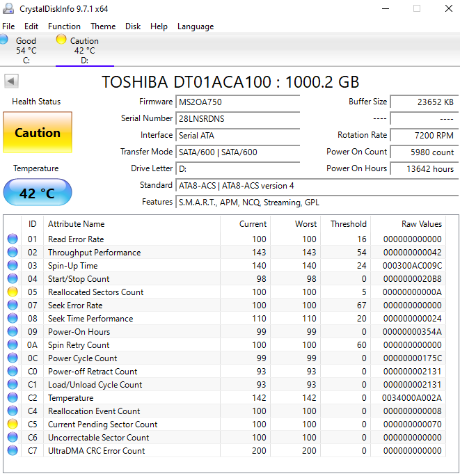Select the Good C: drive tab

(x=26, y=50)
